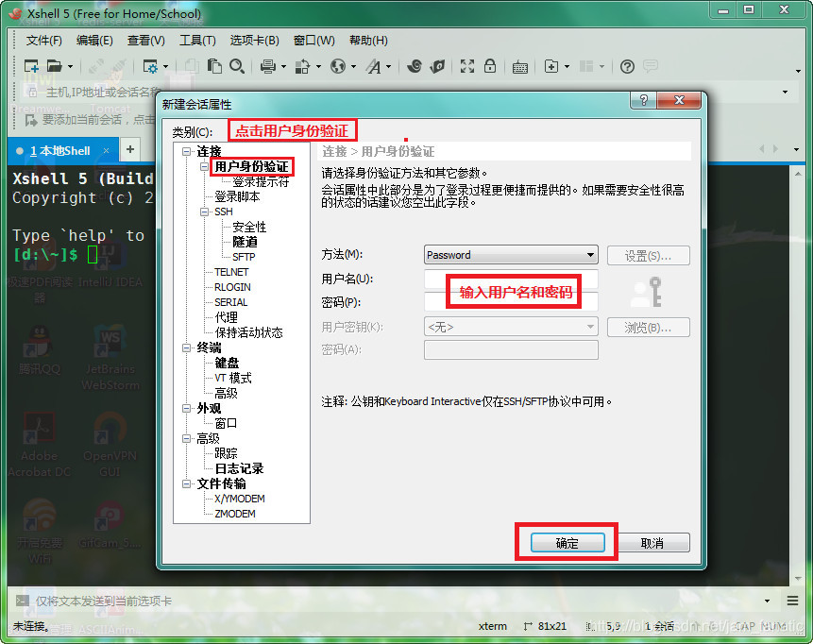
Task: Open dropdown arrow next to Open folder icon
Action: point(70,66)
